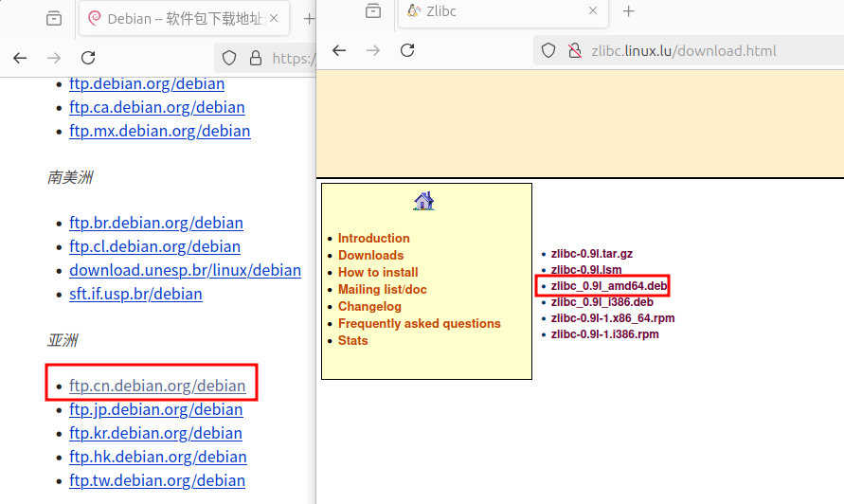Viewport: 844px width, 504px height.
Task: Open a new tab in Debian window
Action: 309,19
